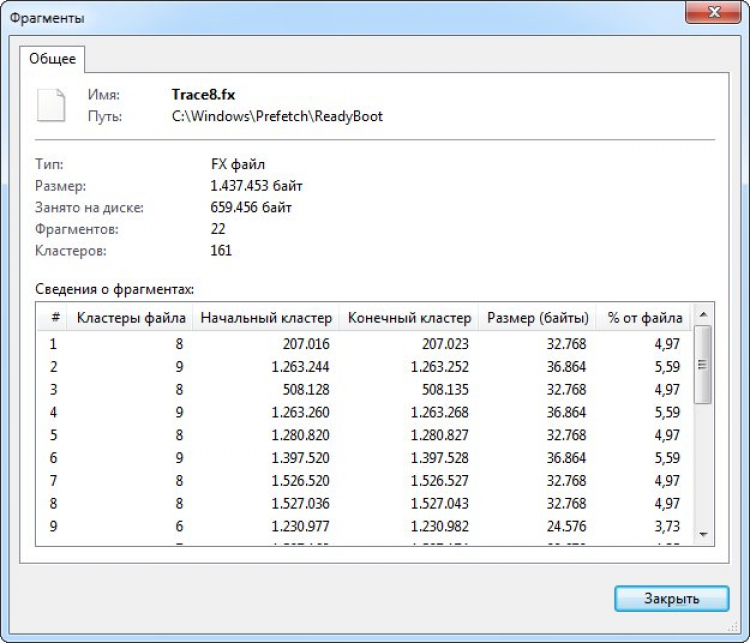Sort by Кластеры файла column header
Screen dimensions: 750x643
point(131,317)
